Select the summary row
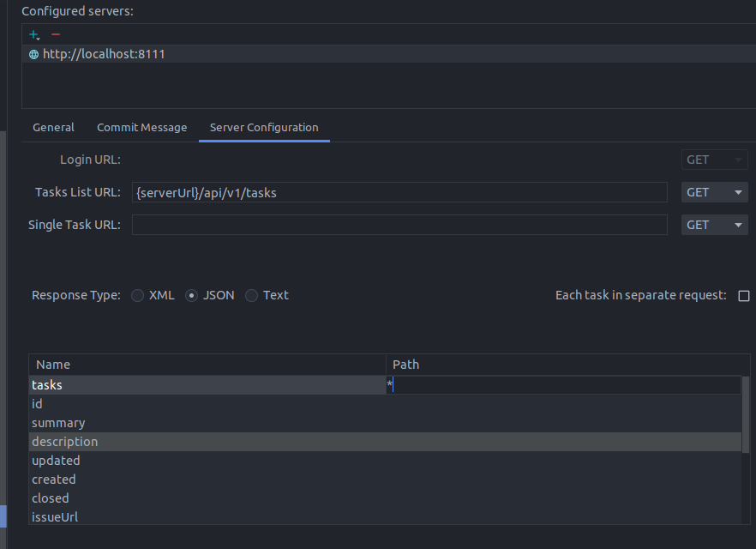Image resolution: width=756 pixels, height=549 pixels. click(x=385, y=423)
